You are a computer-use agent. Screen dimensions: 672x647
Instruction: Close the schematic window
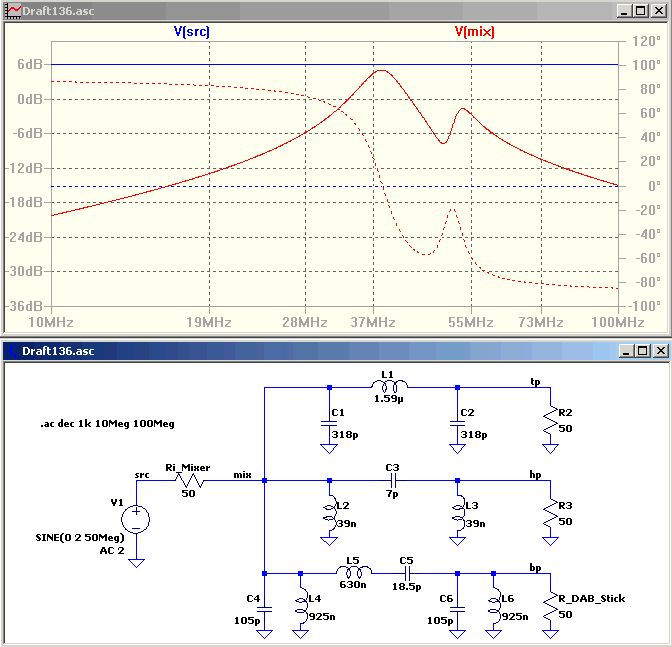661,351
